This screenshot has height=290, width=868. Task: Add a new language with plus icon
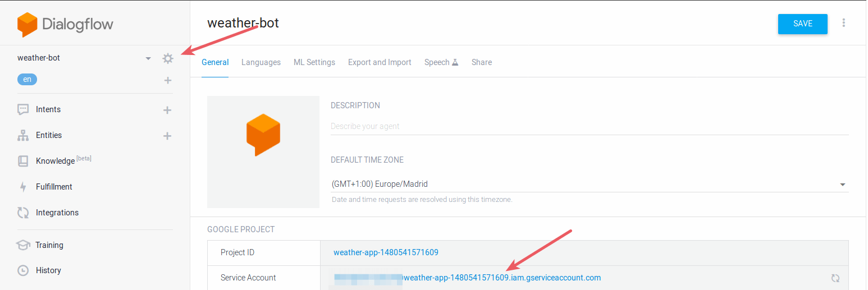pyautogui.click(x=167, y=80)
